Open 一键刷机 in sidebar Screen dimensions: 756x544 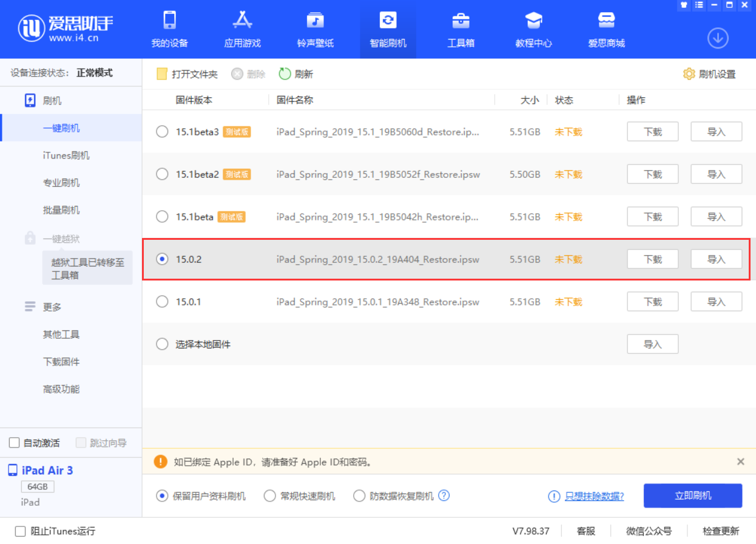click(x=71, y=128)
